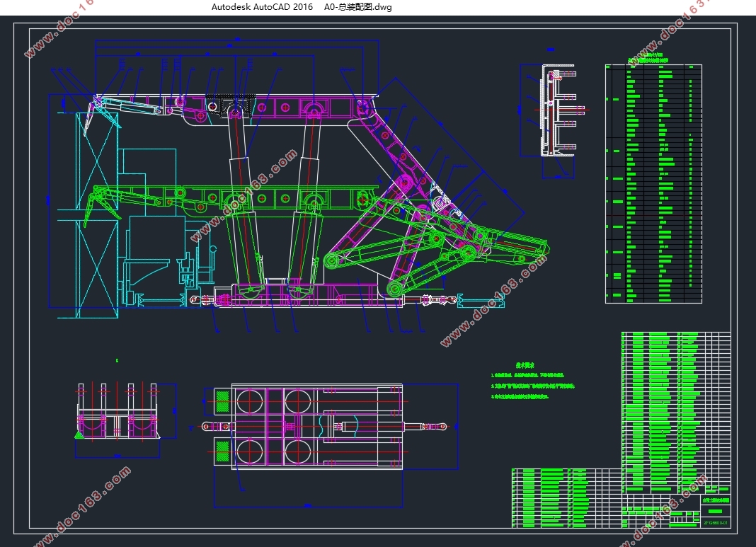Select the 技术要求 heading text

[x=525, y=365]
